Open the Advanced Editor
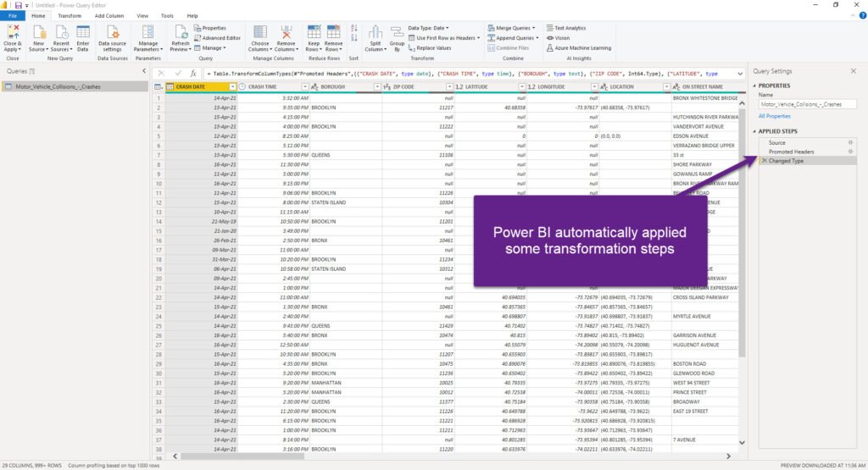 click(217, 38)
